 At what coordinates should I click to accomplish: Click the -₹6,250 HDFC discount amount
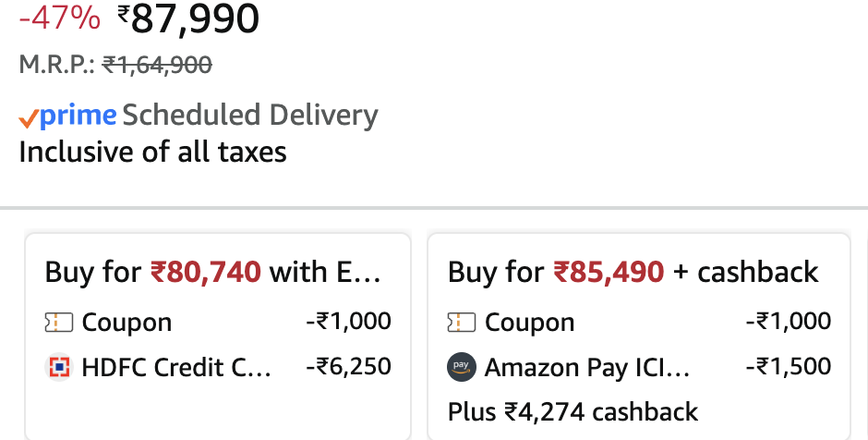pyautogui.click(x=348, y=367)
